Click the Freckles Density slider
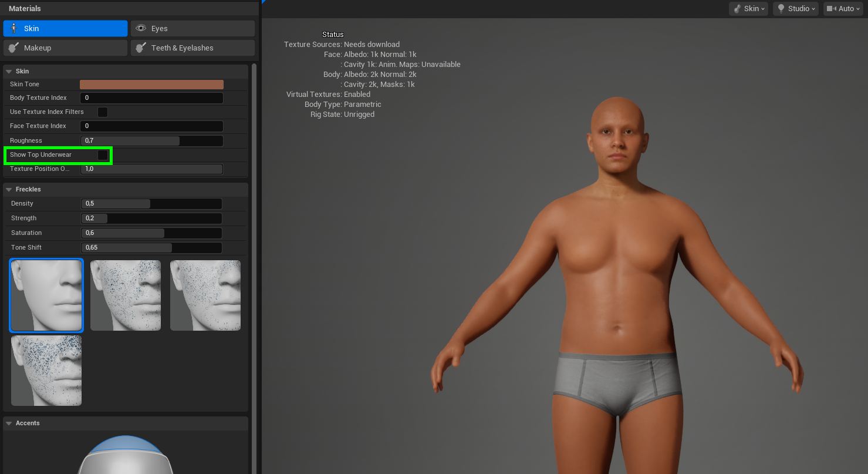 [151, 204]
